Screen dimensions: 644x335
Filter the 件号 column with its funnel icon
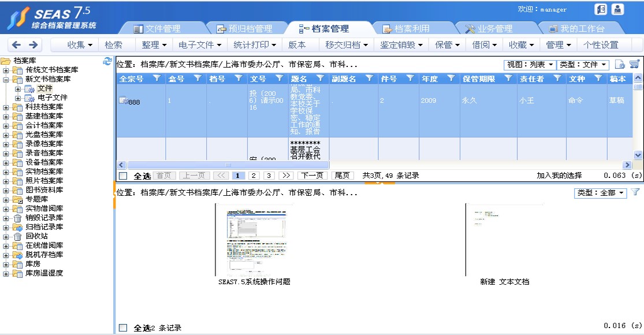(410, 78)
